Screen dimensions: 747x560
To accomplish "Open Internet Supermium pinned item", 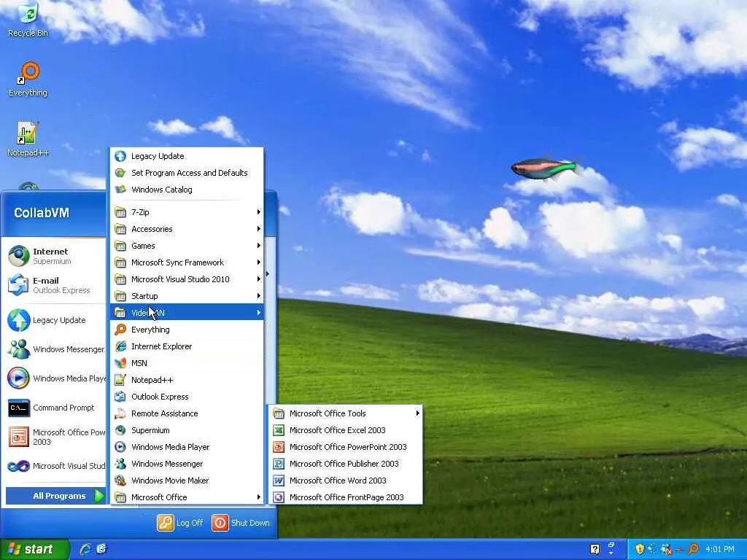I will 55,256.
